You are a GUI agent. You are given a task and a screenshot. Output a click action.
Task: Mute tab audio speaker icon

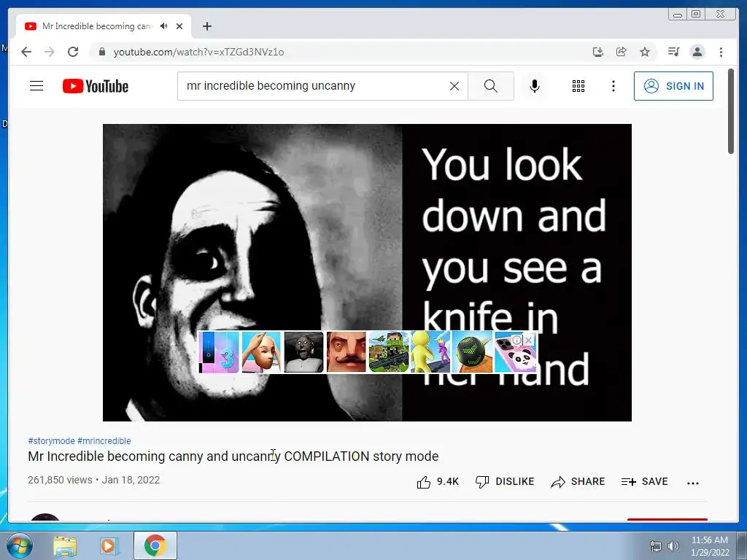pos(164,26)
